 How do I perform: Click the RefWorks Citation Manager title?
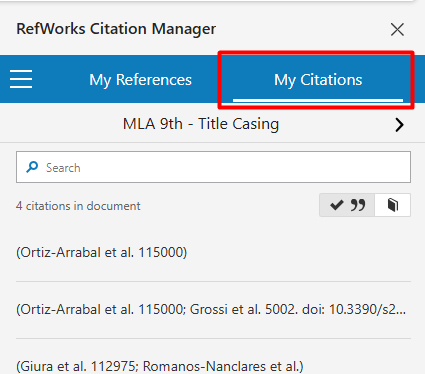tap(116, 29)
